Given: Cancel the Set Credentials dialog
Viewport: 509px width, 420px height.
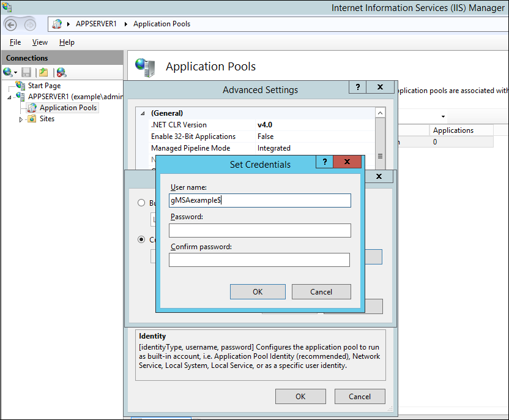Looking at the screenshot, I should point(321,291).
